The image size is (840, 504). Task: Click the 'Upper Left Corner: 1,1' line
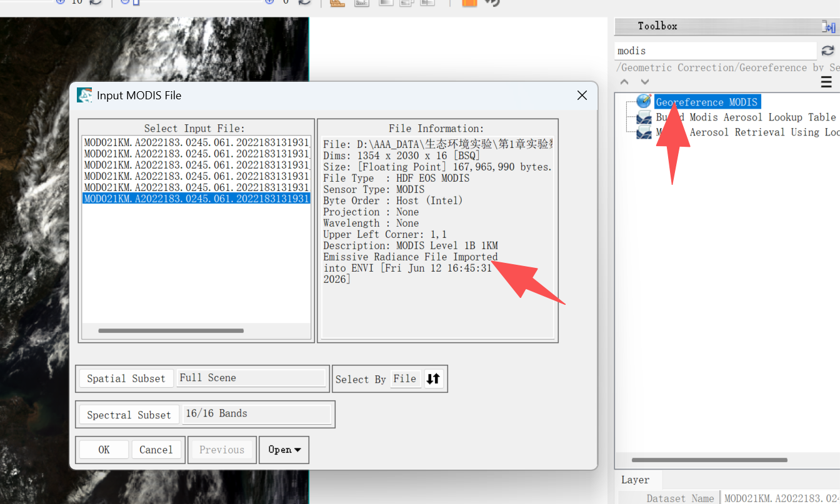[385, 234]
